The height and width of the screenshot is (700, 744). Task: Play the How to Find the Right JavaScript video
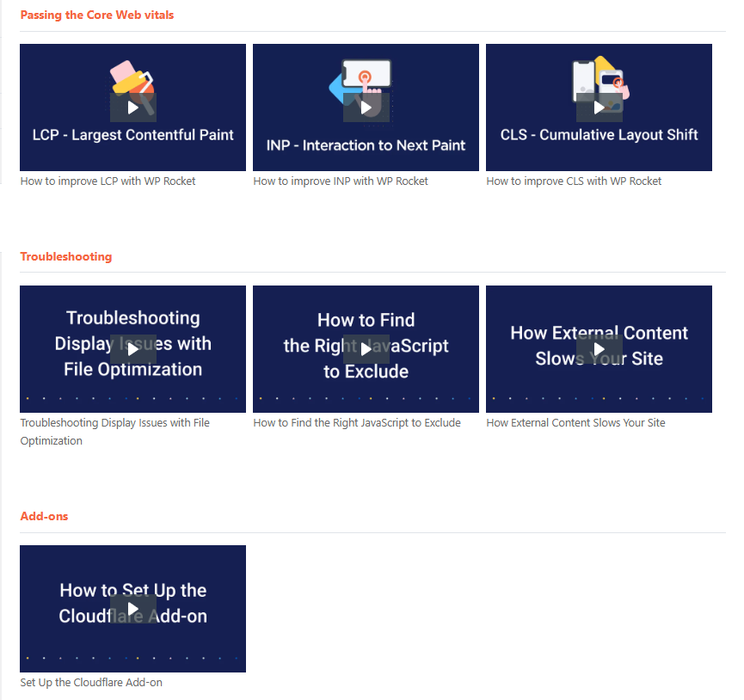pyautogui.click(x=366, y=349)
